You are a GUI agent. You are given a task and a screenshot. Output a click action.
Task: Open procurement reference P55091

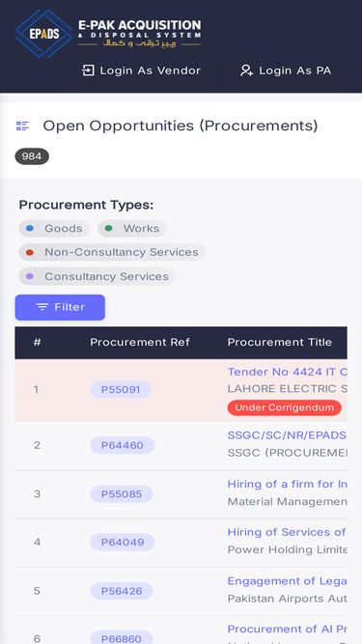pyautogui.click(x=121, y=389)
